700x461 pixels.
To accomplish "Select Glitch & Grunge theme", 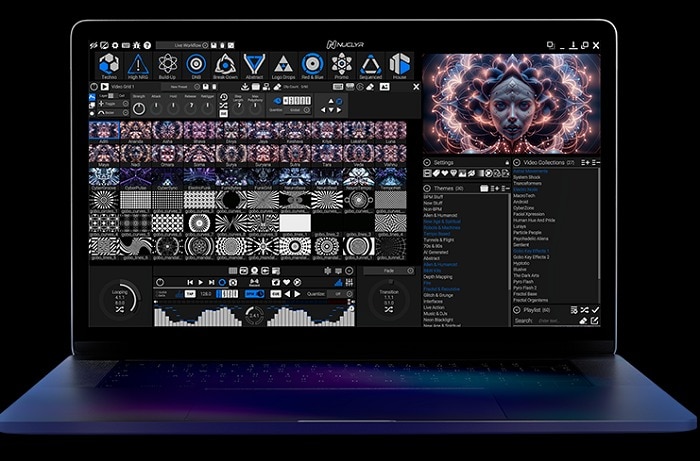I will (x=438, y=295).
